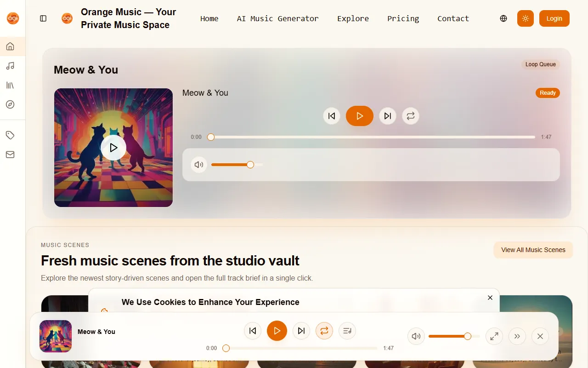Image resolution: width=588 pixels, height=368 pixels.
Task: Click the compass explore sidebar icon
Action: (10, 104)
